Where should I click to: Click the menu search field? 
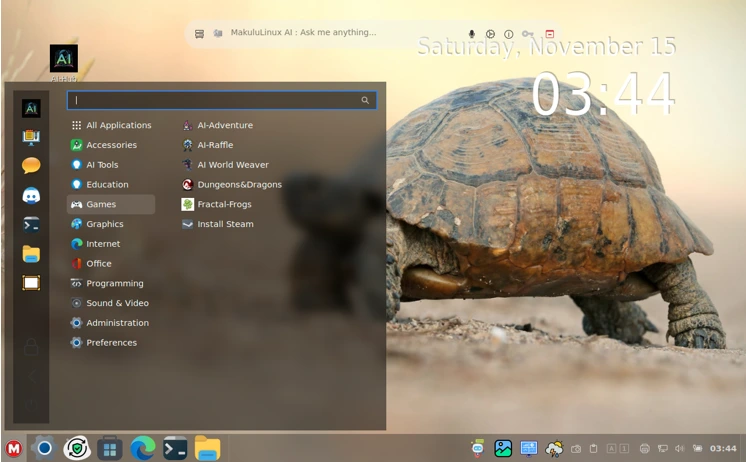[222, 100]
